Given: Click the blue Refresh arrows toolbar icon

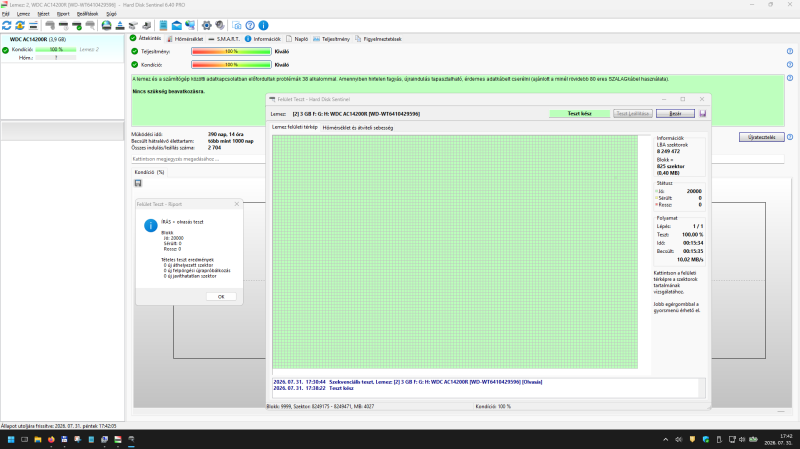Looking at the screenshot, I should [x=7, y=25].
